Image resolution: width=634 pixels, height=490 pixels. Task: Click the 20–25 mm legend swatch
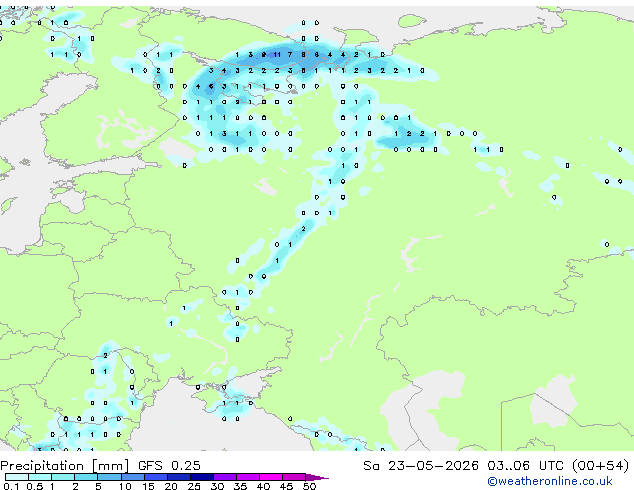click(178, 477)
